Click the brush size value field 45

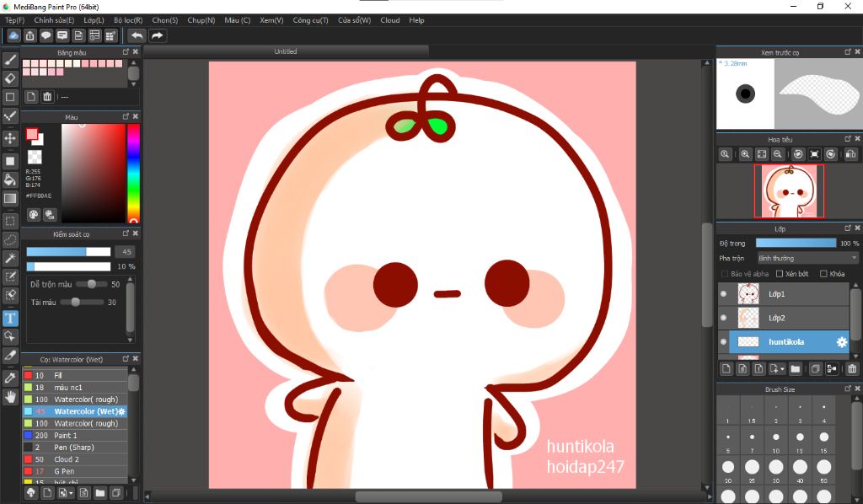[125, 252]
